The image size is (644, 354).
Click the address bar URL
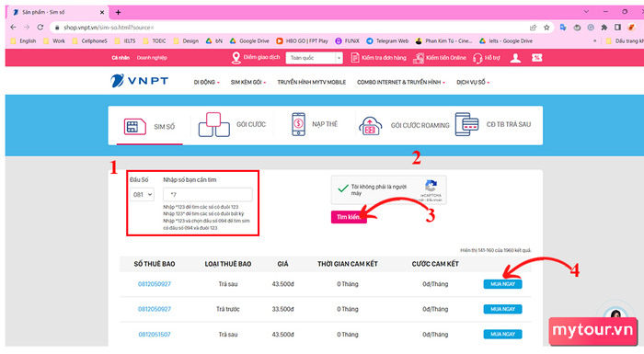[109, 28]
